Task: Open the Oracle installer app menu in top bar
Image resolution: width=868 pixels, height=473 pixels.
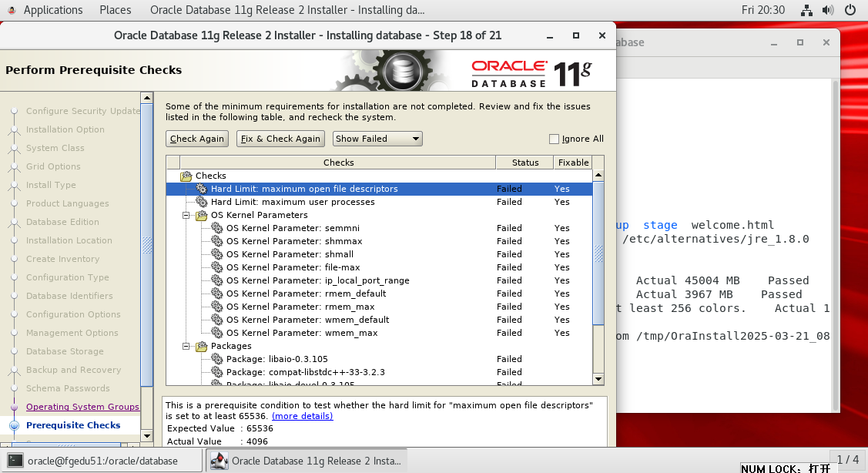Action: click(x=287, y=10)
